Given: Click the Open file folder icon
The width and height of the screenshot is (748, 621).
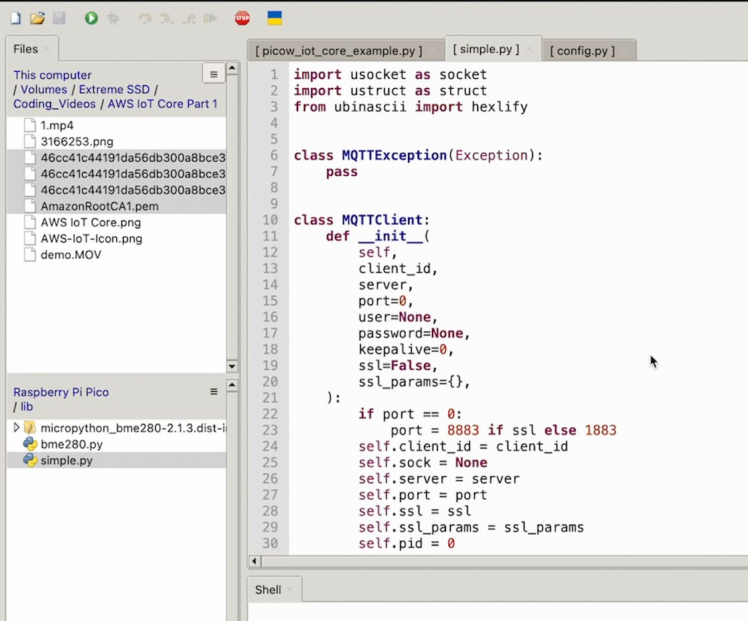Looking at the screenshot, I should tap(37, 18).
